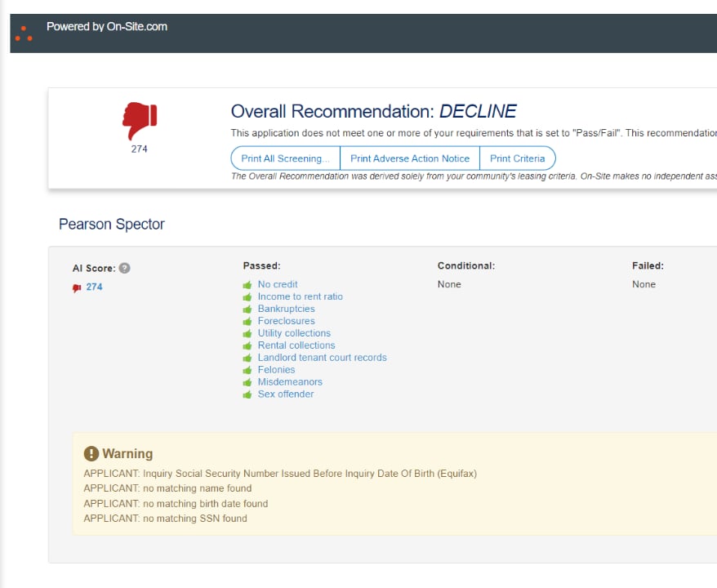Select the applicant name Pearson Spector
Image resolution: width=717 pixels, height=588 pixels.
point(111,224)
